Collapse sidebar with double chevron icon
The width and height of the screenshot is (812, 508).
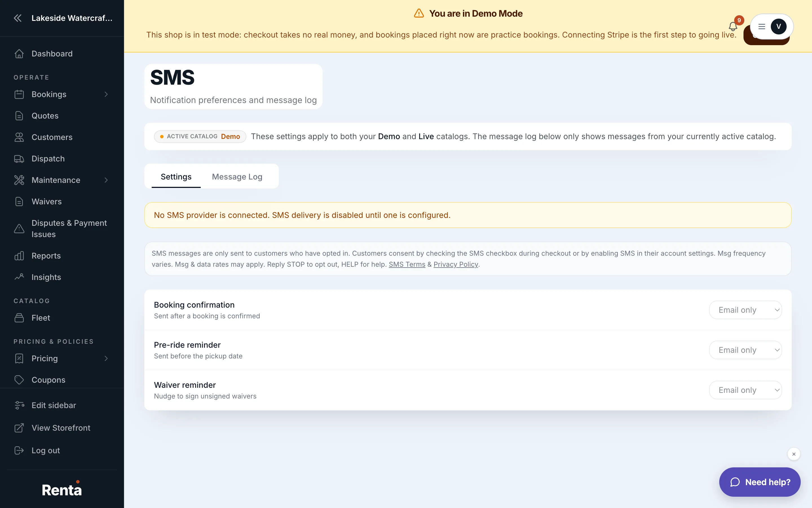click(18, 18)
